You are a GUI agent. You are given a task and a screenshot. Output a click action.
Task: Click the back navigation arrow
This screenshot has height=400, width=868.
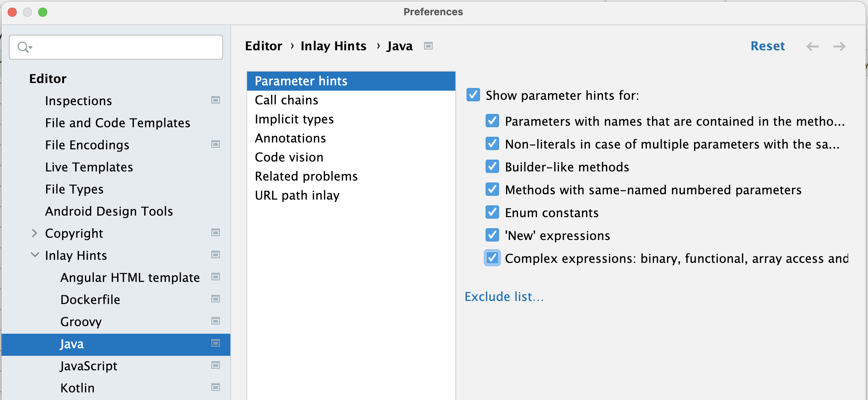813,46
